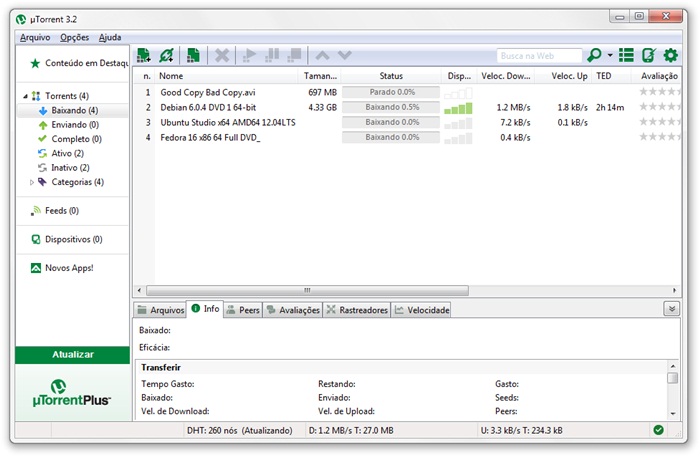Collapse the details pane with chevron button

point(671,309)
